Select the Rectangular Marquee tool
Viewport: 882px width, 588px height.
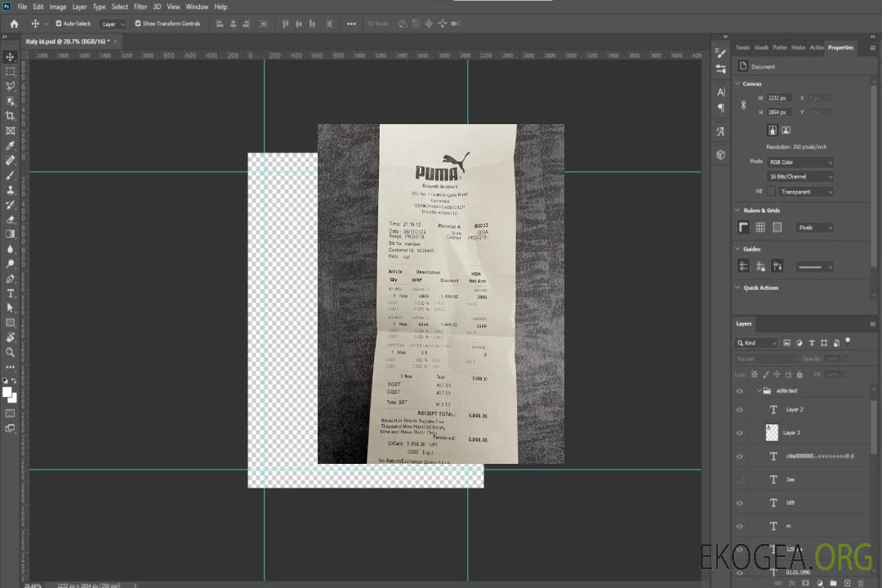pos(10,72)
